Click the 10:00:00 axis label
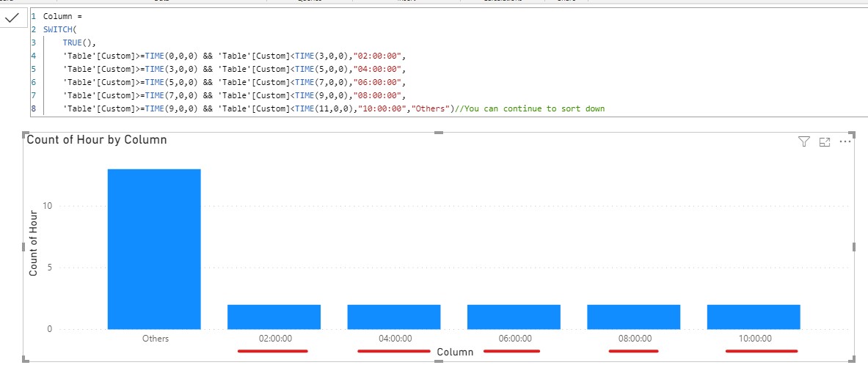This screenshot has height=365, width=868. [755, 339]
